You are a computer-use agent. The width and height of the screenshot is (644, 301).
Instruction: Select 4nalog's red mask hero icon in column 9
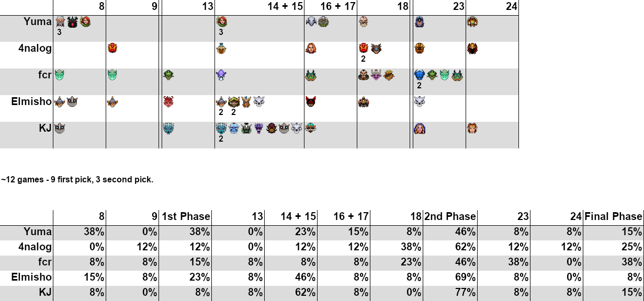(112, 49)
